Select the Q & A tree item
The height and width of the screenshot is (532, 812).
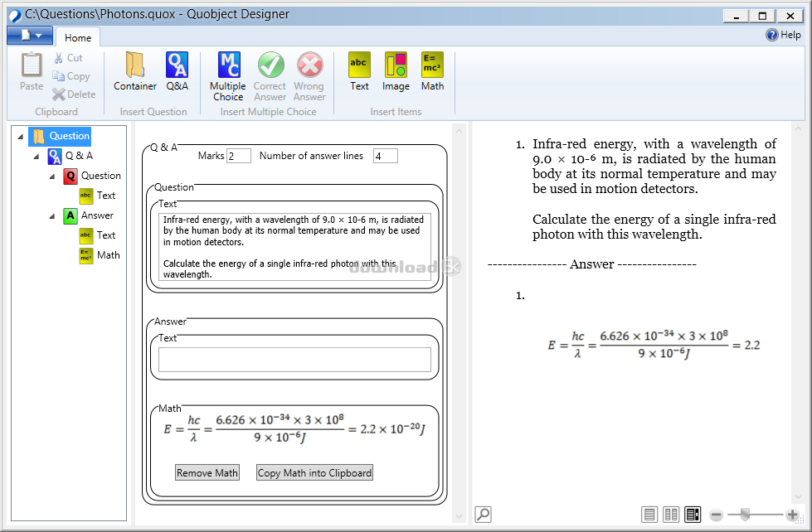71,157
